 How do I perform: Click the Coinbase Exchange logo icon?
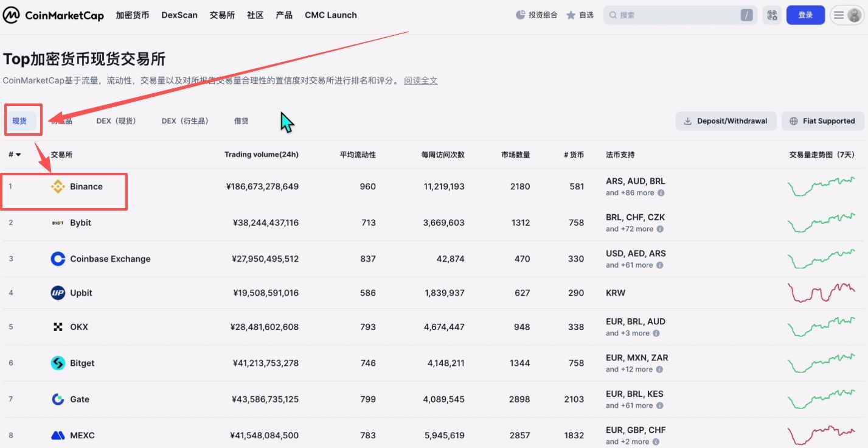57,259
